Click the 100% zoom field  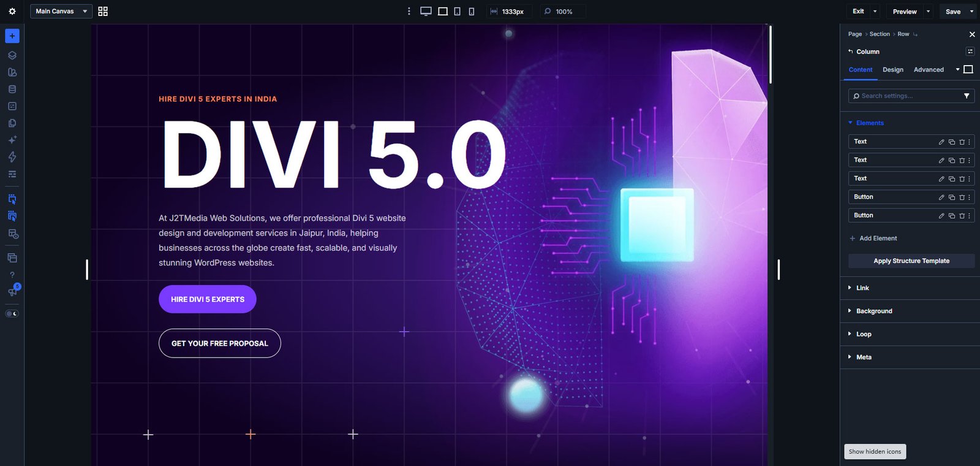tap(563, 11)
